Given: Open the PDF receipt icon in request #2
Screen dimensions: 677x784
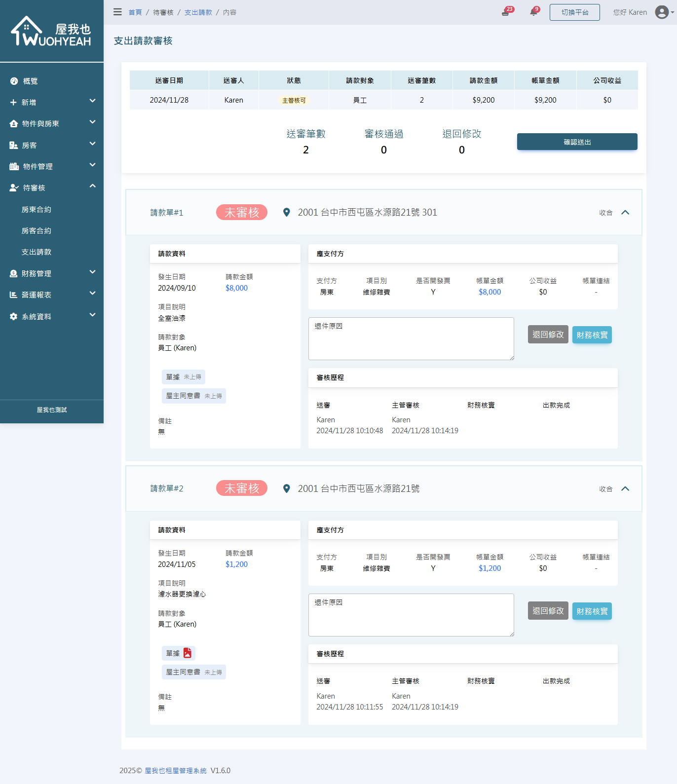Looking at the screenshot, I should tap(188, 653).
